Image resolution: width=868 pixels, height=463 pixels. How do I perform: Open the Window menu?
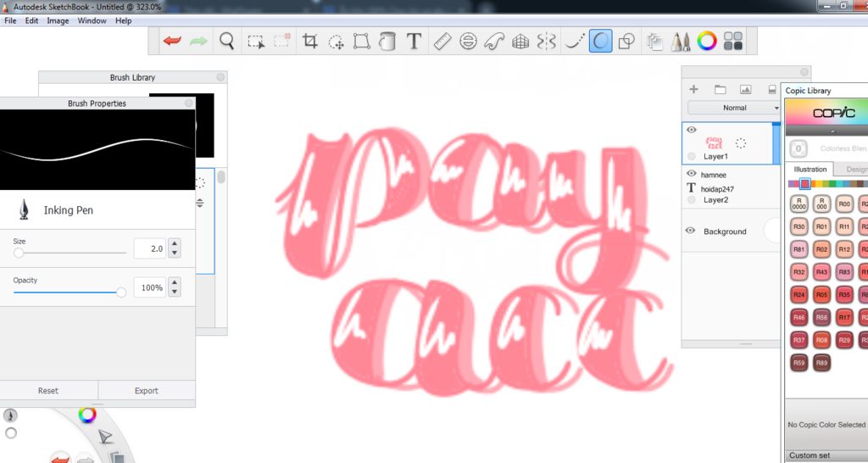(92, 20)
